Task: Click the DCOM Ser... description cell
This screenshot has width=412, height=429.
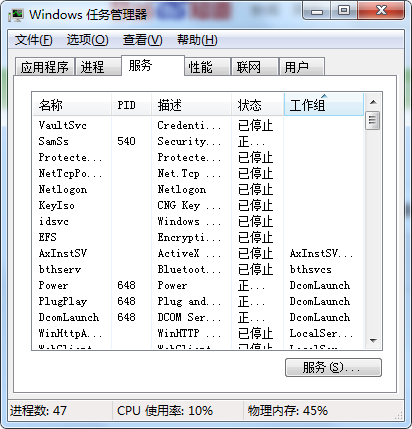Action: pos(189,317)
